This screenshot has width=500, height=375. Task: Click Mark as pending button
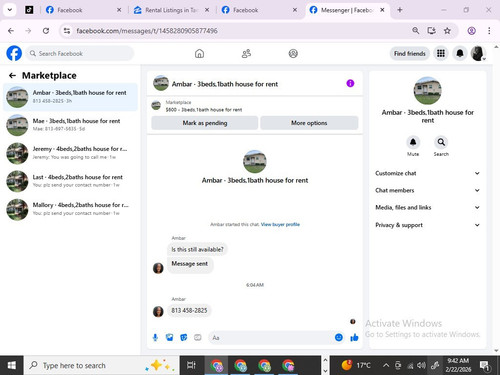pyautogui.click(x=205, y=123)
